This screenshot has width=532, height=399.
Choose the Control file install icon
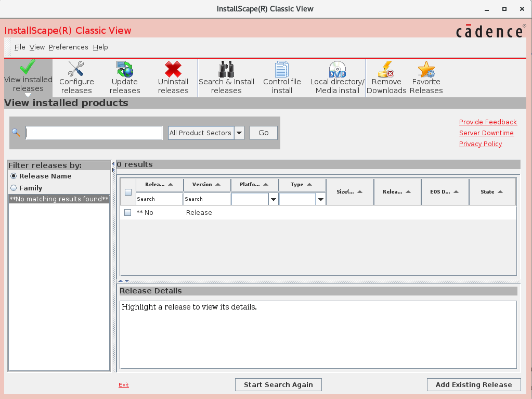[x=282, y=69]
